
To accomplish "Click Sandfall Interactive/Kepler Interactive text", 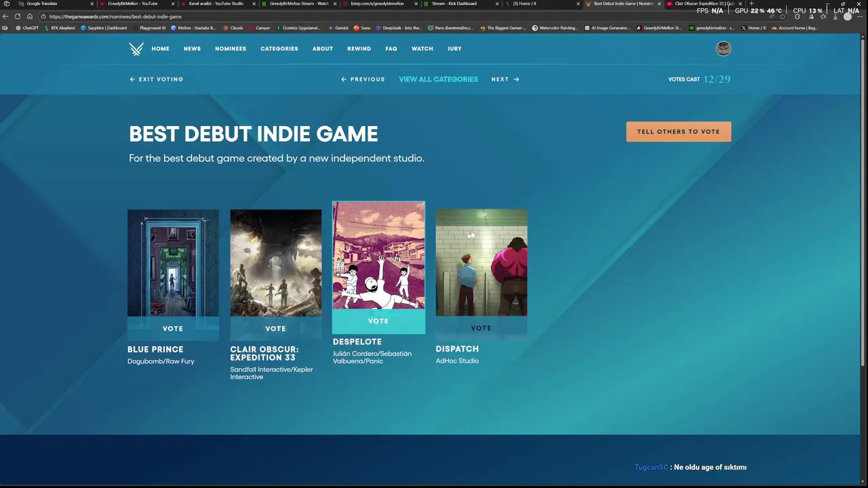I will click(x=271, y=373).
